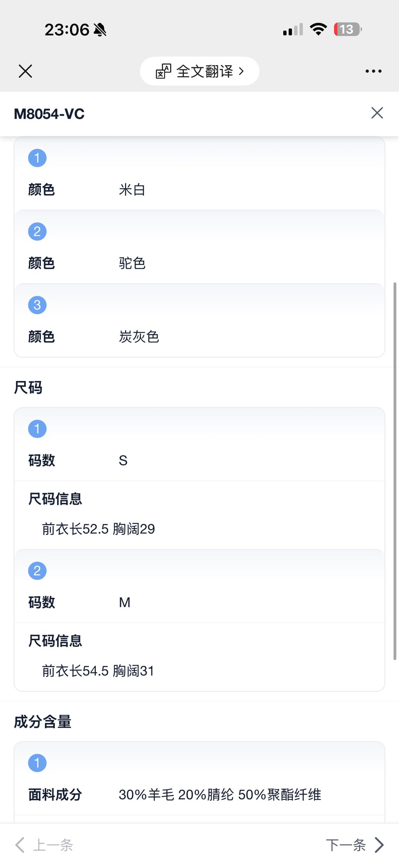Viewport: 399px width, 868px height.
Task: Tap the number 1 badge for size S
Action: pos(37,429)
